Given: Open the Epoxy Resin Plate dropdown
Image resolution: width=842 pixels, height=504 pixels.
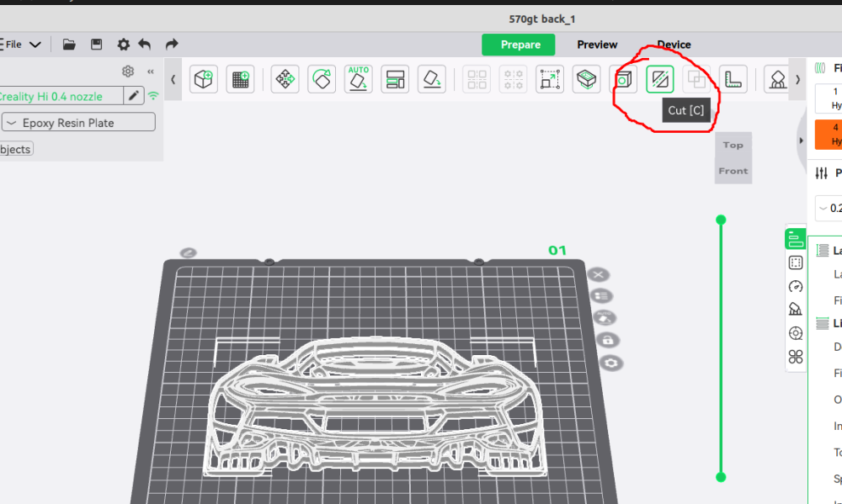Looking at the screenshot, I should pyautogui.click(x=78, y=122).
